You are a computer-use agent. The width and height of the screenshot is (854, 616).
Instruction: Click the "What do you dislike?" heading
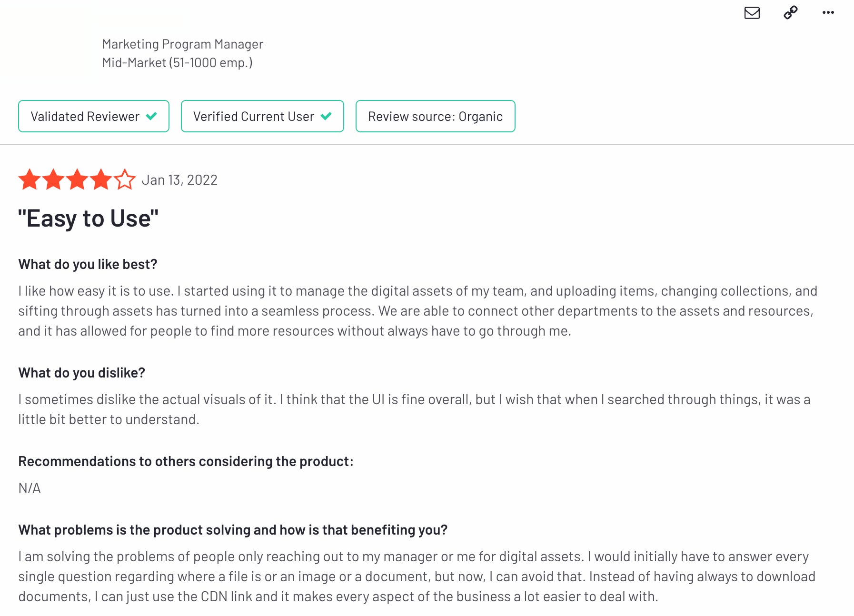81,373
